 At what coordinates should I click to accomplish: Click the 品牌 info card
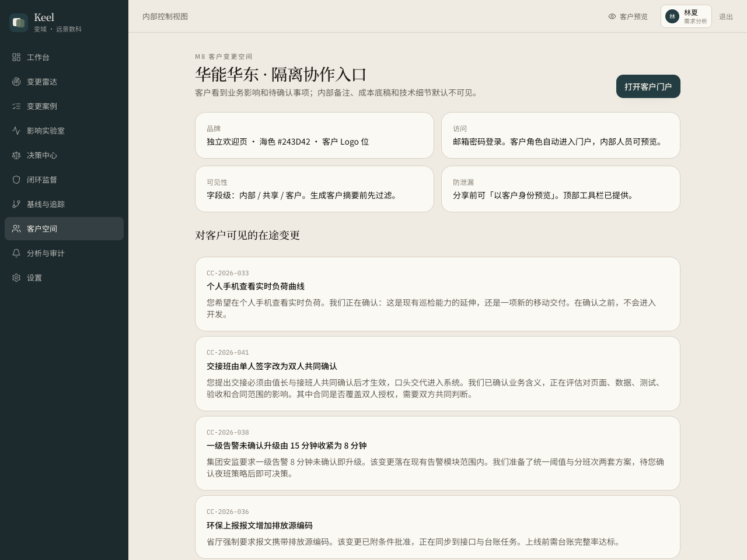pos(315,135)
